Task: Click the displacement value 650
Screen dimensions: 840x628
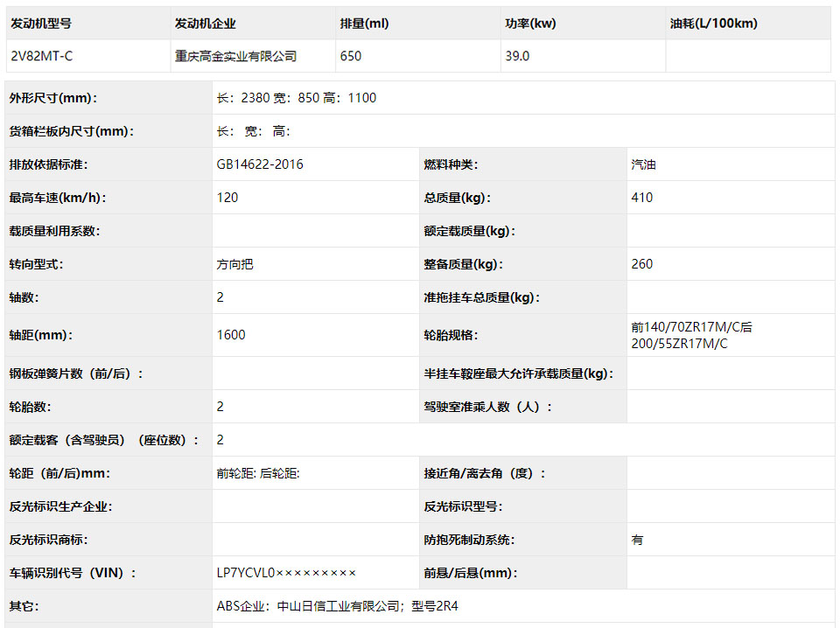Action: tap(351, 56)
